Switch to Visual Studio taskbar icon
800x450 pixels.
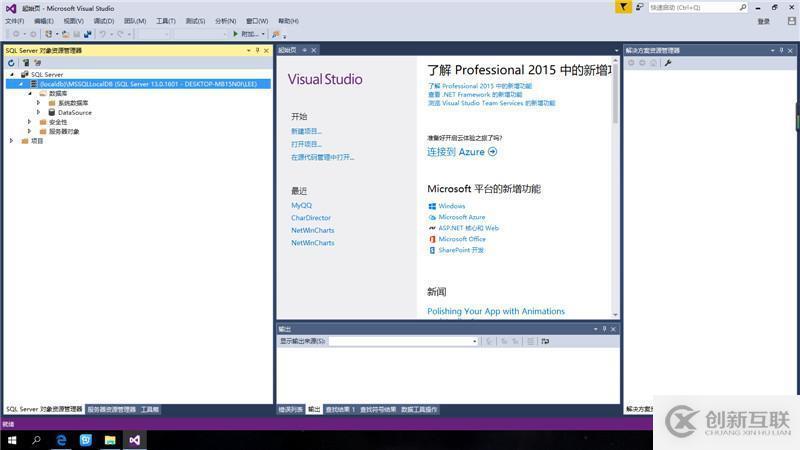click(x=134, y=440)
